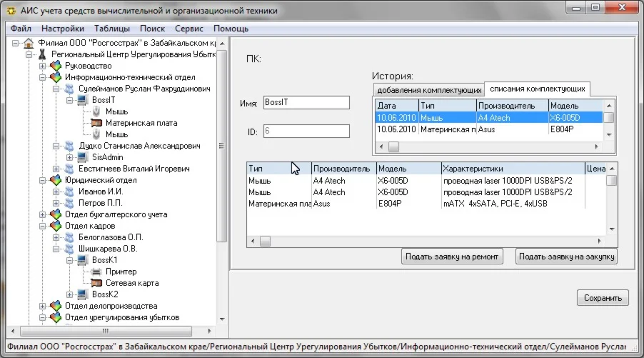Image resolution: width=644 pixels, height=358 pixels.
Task: Open the Таблицы menu
Action: 112,29
